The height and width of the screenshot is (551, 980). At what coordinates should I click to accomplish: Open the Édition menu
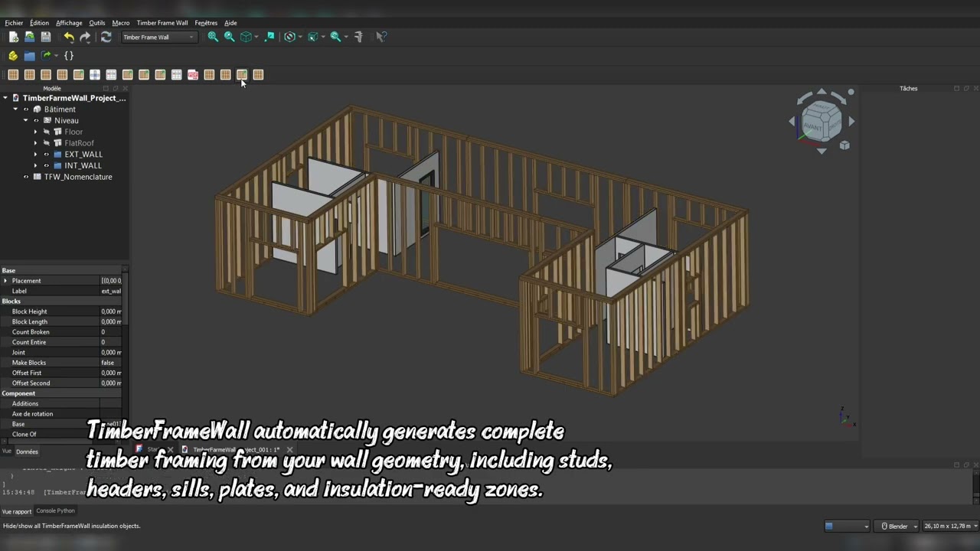tap(39, 23)
